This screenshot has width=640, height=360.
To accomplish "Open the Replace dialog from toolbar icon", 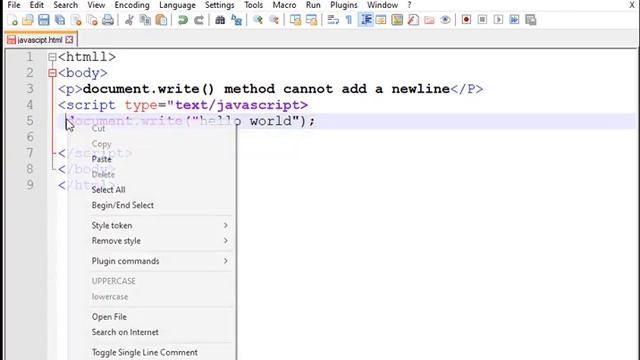I will pos(236,20).
